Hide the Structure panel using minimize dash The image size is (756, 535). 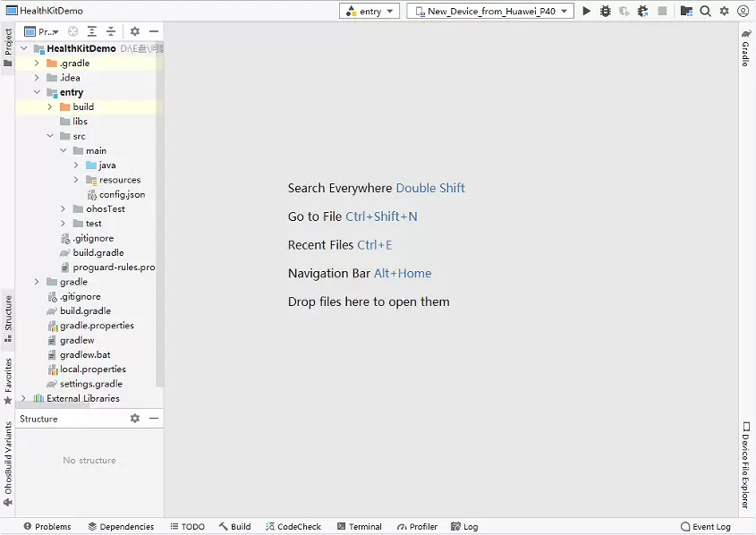point(154,419)
